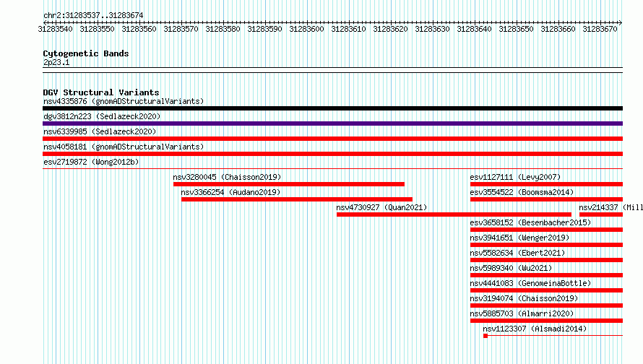Click the red nsv3941651 variant bar
This screenshot has width=643, height=364.
tap(547, 245)
